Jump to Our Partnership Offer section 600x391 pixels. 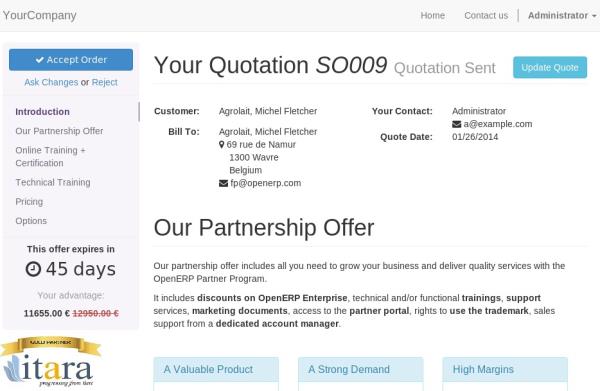point(59,131)
